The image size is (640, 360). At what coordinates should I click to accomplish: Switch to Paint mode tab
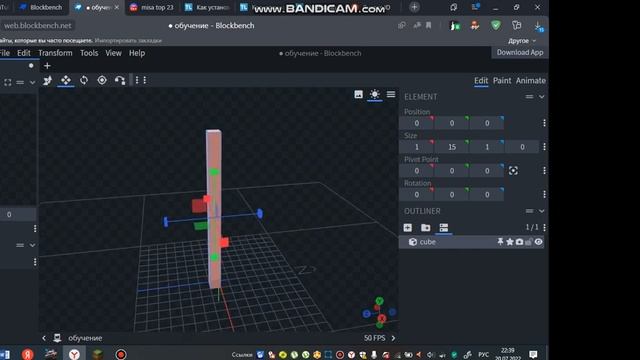(x=502, y=80)
